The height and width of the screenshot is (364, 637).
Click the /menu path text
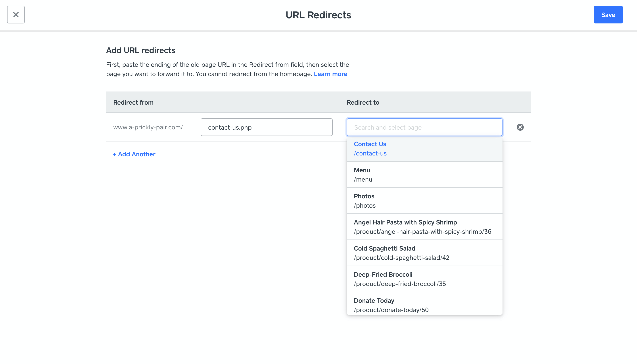[363, 180]
